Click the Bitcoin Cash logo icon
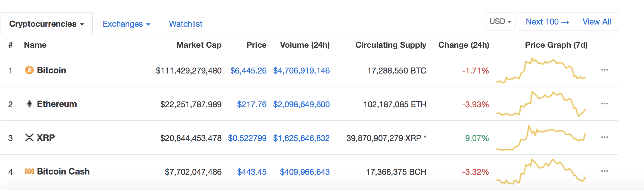 (x=29, y=171)
